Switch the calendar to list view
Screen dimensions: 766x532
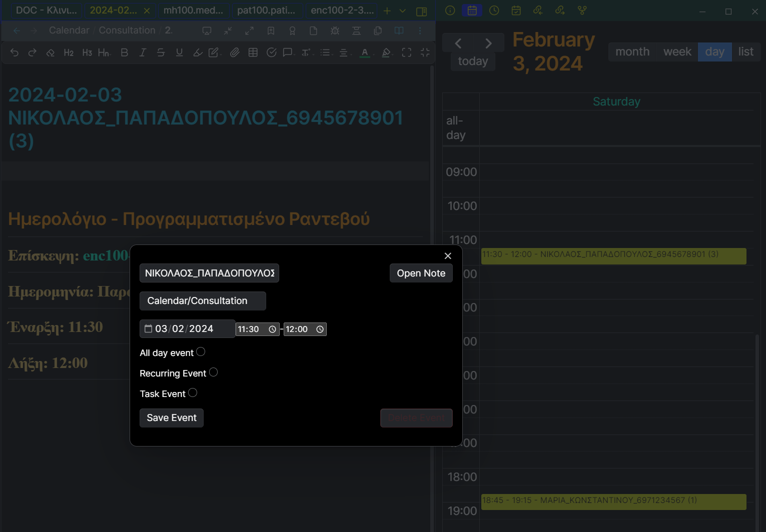pyautogui.click(x=746, y=52)
